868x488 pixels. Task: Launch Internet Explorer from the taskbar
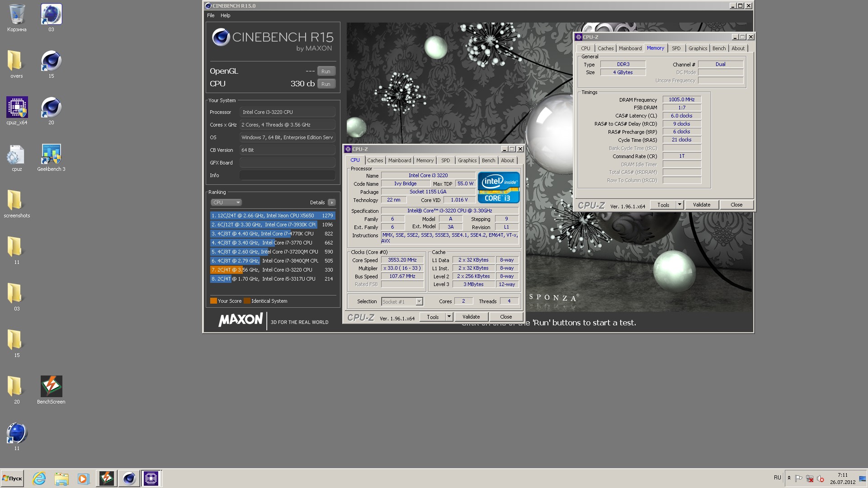pyautogui.click(x=39, y=479)
